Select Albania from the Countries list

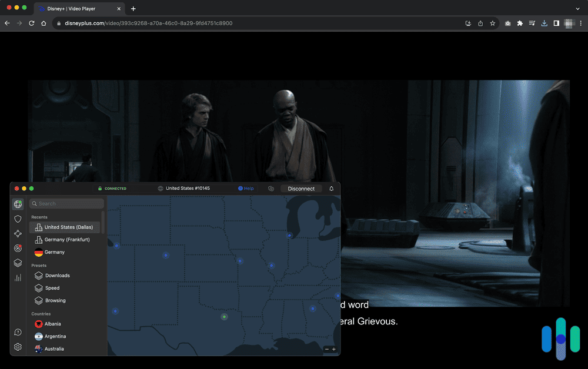52,323
